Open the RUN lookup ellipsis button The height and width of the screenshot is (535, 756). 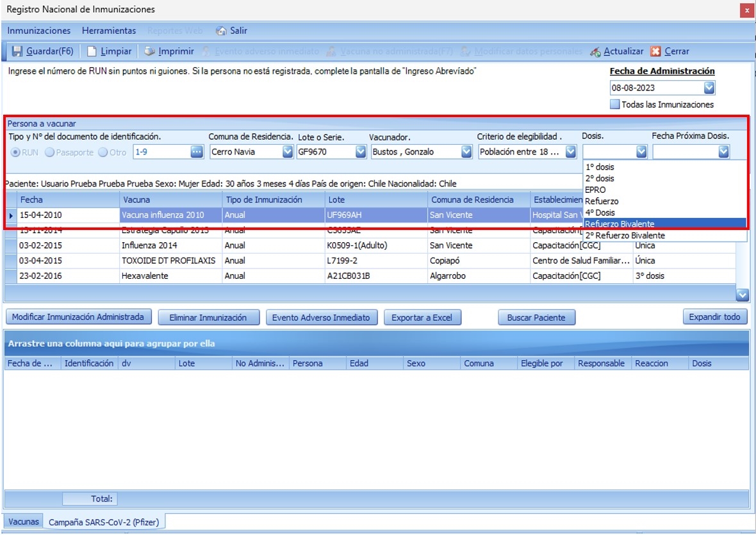coord(197,152)
